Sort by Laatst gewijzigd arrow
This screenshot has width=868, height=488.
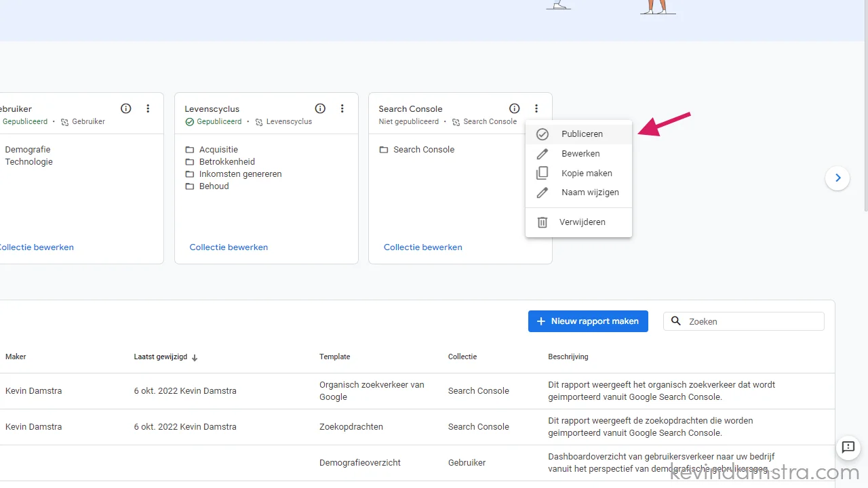click(x=195, y=357)
